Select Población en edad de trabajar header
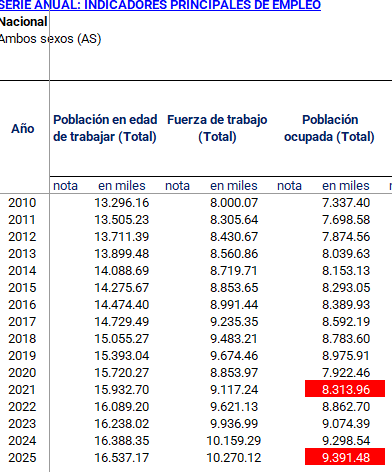This screenshot has width=392, height=472. 105,128
